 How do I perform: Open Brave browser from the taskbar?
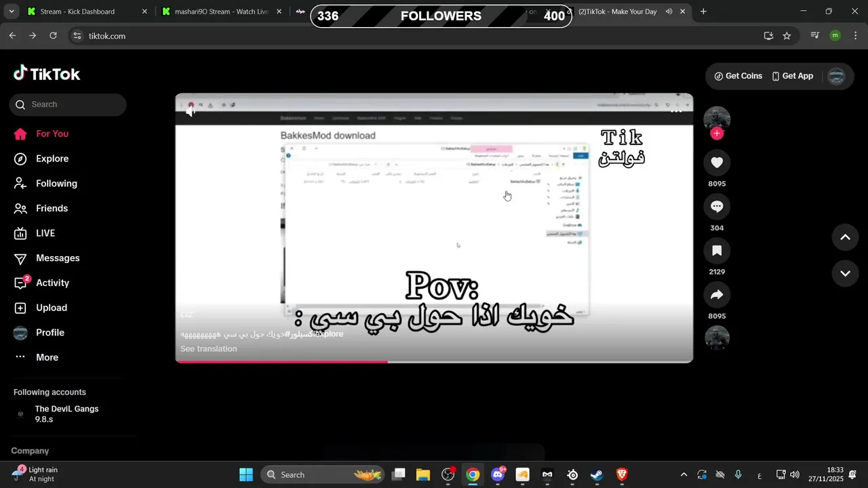(x=622, y=474)
